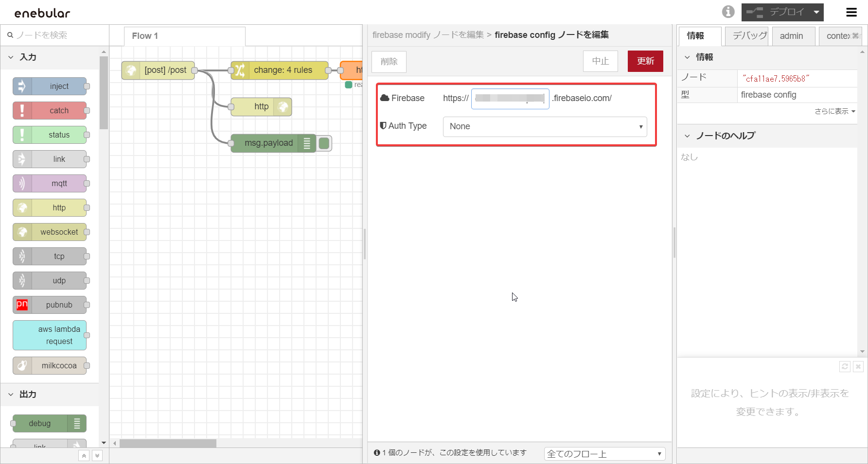
Task: Toggle debug output on the msg.payload node
Action: tap(324, 143)
